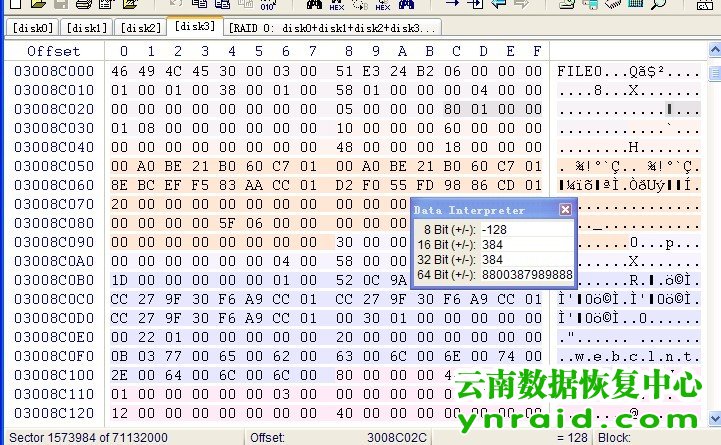Switch to the [disk1] tab
Image resolution: width=721 pixels, height=445 pixels.
pos(86,28)
